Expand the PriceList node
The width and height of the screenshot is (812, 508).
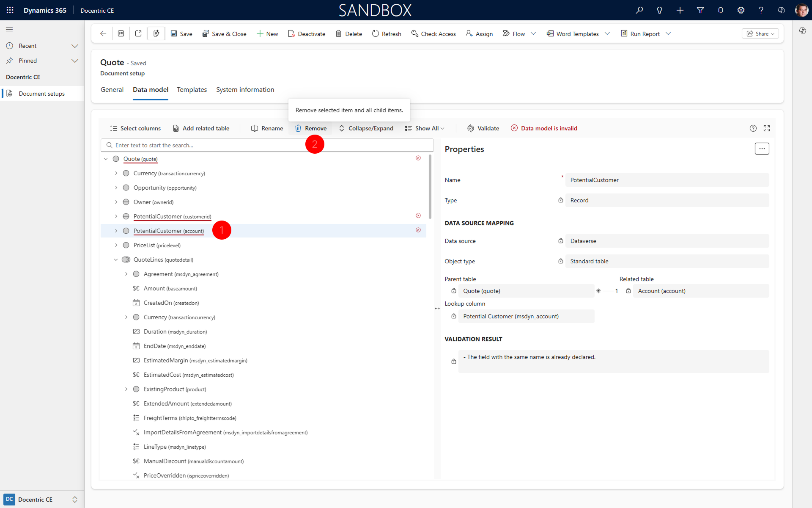pyautogui.click(x=116, y=245)
